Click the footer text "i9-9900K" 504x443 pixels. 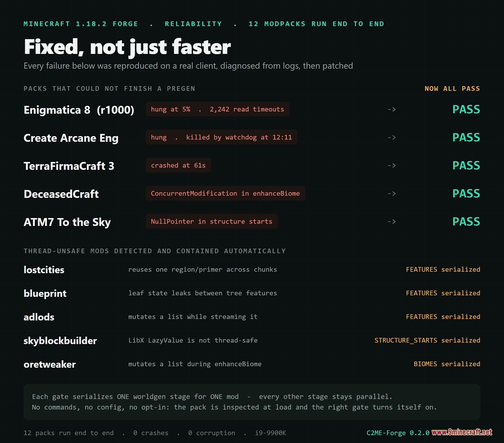tap(270, 433)
